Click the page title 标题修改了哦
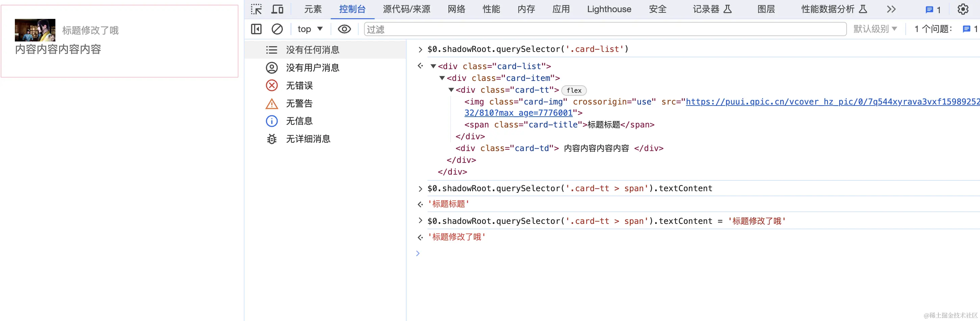Viewport: 980px width, 321px height. pos(91,30)
